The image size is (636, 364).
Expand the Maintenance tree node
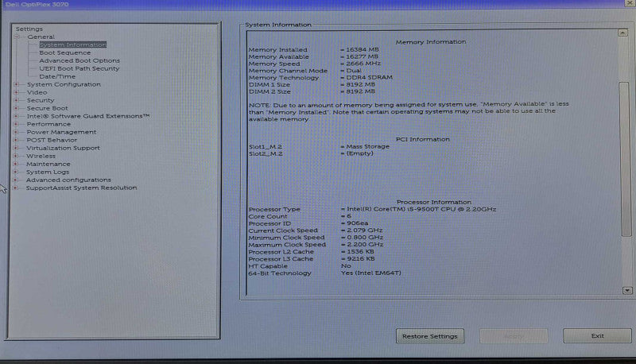pyautogui.click(x=16, y=165)
